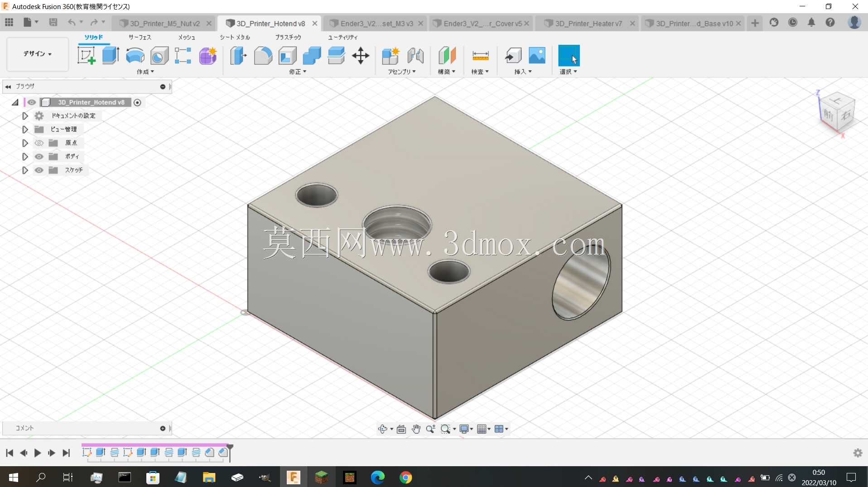Select the Joint tool
Screen dimensions: 868x487
415,56
